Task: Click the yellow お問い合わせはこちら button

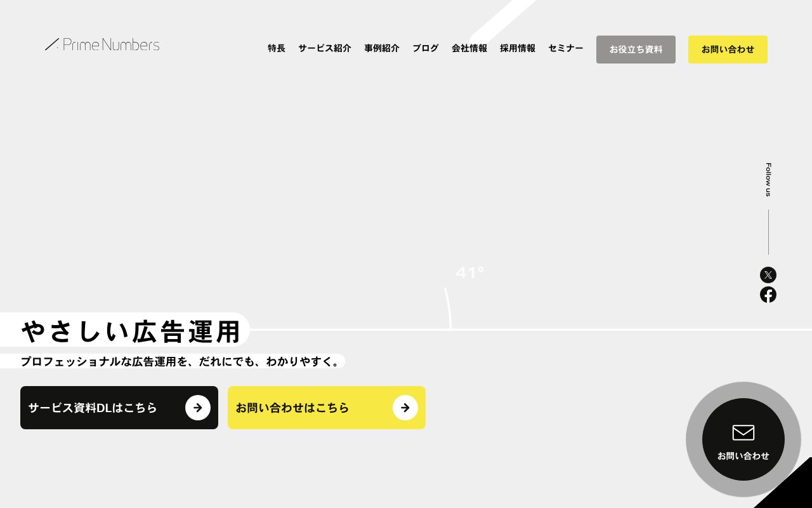Action: tap(327, 408)
